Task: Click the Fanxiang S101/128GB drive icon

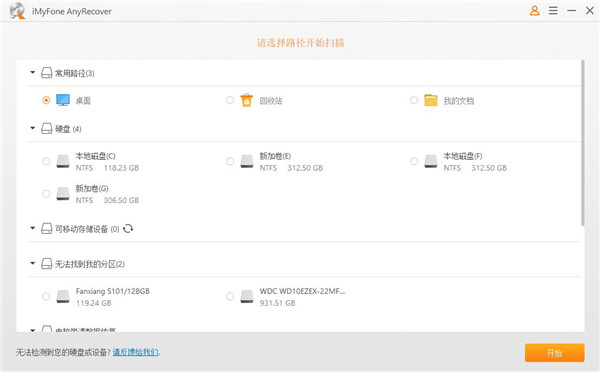Action: (63, 296)
